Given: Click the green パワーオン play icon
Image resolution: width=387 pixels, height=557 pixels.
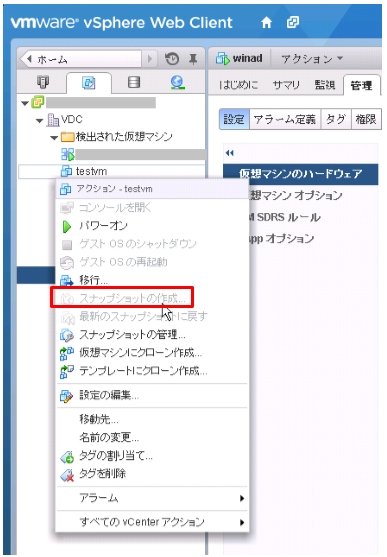Looking at the screenshot, I should click(66, 226).
